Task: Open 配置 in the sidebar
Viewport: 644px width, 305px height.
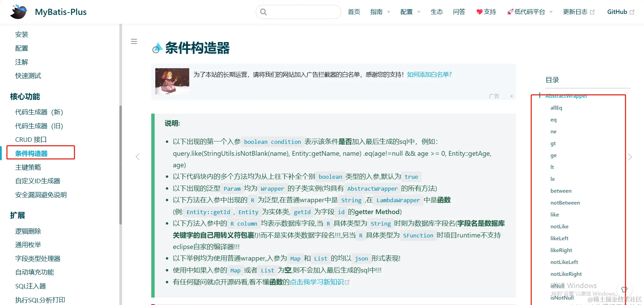Action: pyautogui.click(x=22, y=49)
